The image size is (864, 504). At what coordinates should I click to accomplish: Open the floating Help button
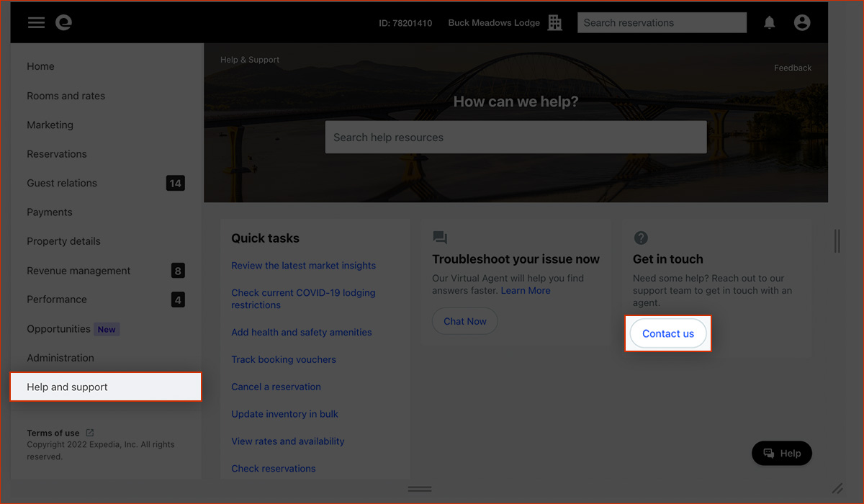click(x=782, y=454)
